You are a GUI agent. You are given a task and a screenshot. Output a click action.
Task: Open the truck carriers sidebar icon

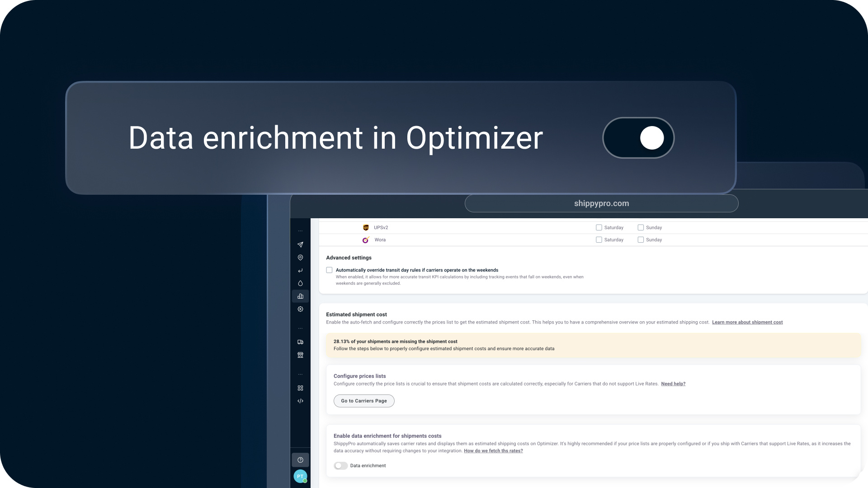pyautogui.click(x=300, y=342)
